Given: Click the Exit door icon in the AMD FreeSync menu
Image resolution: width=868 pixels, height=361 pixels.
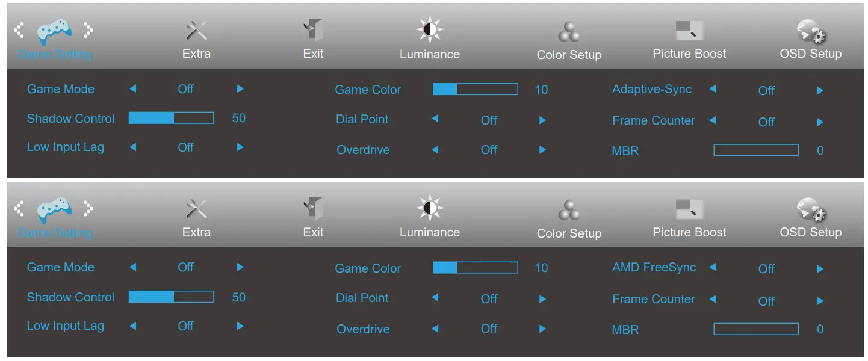Looking at the screenshot, I should pos(313,208).
